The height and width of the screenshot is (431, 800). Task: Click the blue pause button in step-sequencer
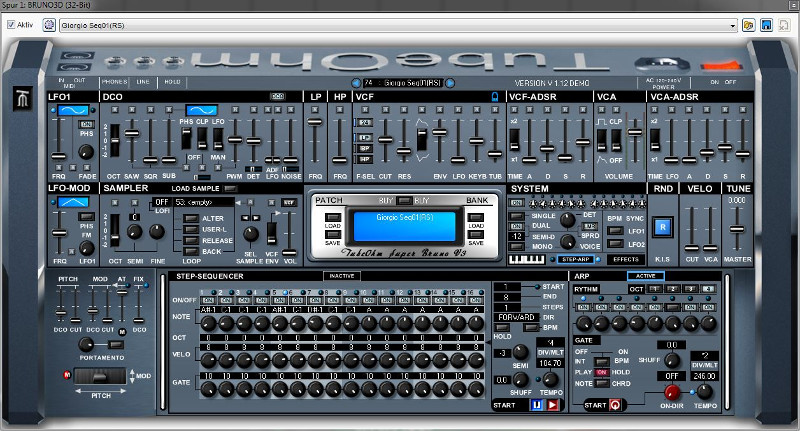[537, 405]
